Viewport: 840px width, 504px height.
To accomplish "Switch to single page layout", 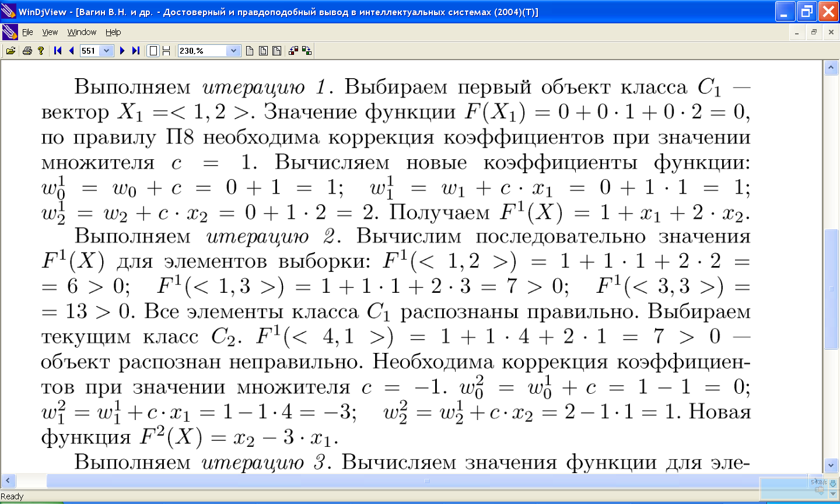I will pos(153,51).
